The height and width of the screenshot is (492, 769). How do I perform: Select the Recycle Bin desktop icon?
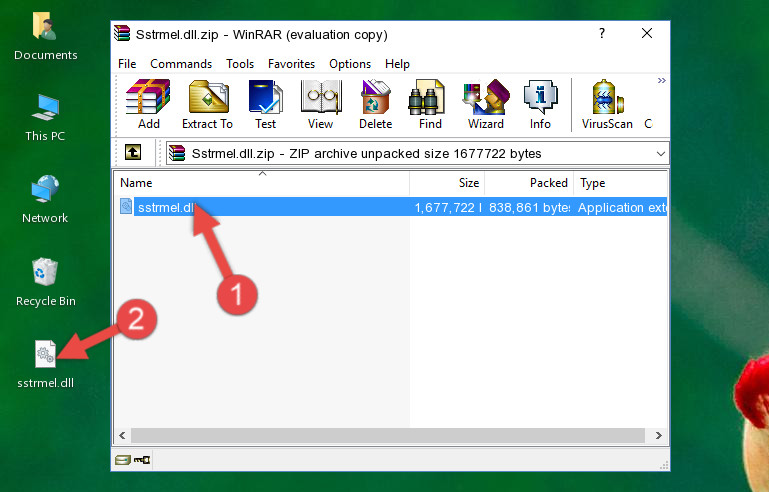click(46, 282)
